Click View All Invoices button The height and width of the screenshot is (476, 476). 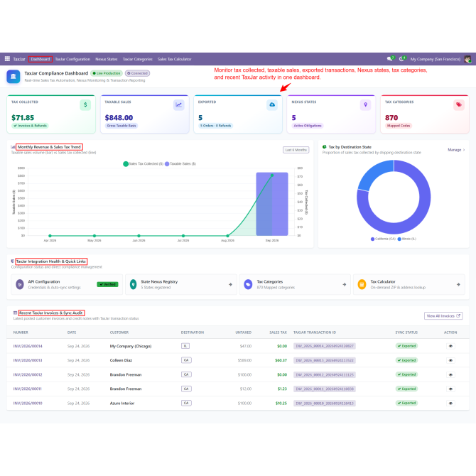coord(443,316)
